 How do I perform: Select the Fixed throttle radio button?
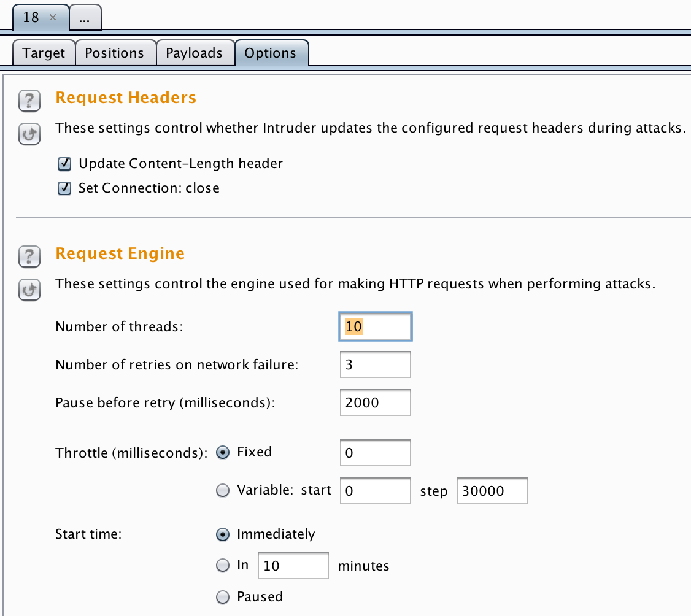(223, 452)
